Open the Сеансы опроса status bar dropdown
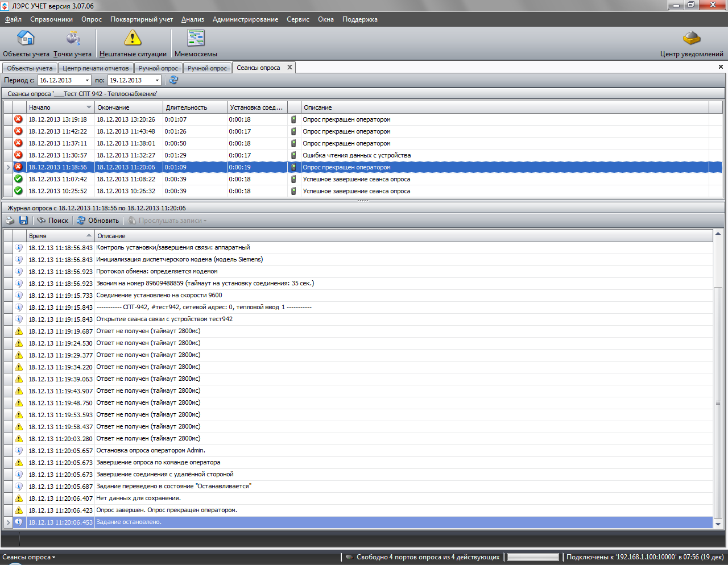This screenshot has width=728, height=565. pyautogui.click(x=29, y=557)
